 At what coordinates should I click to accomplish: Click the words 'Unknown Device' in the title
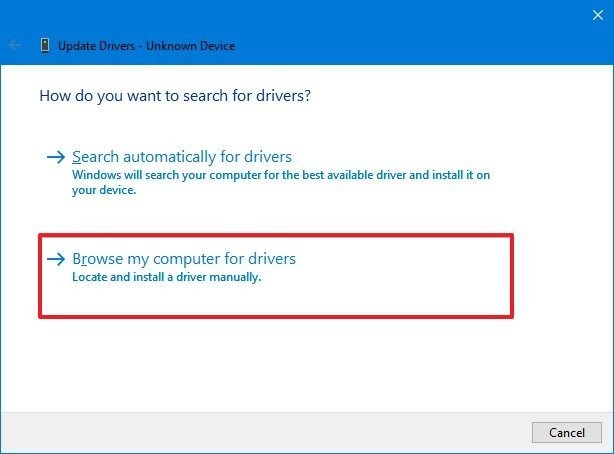click(196, 46)
